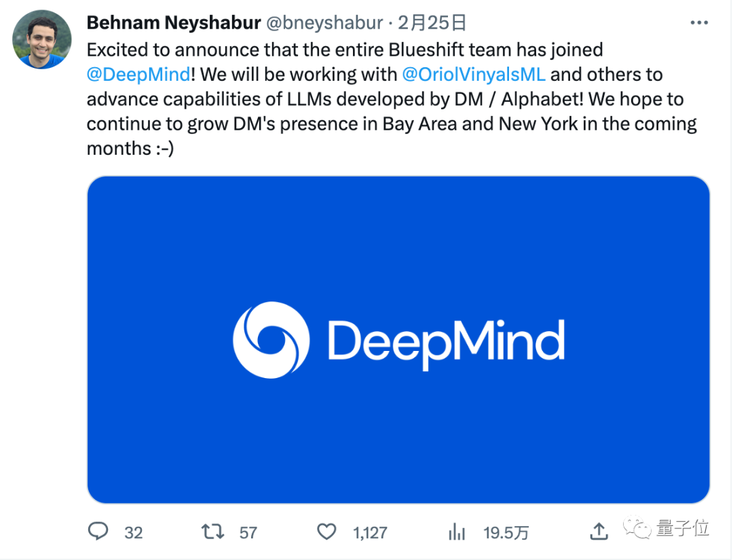
Task: Click the white DeepMind wordmark text
Action: pos(446,341)
